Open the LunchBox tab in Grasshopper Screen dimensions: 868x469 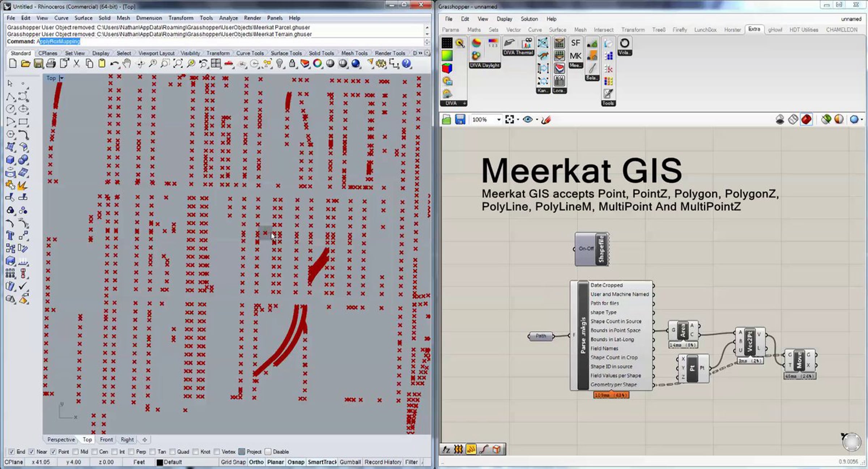[x=705, y=30]
